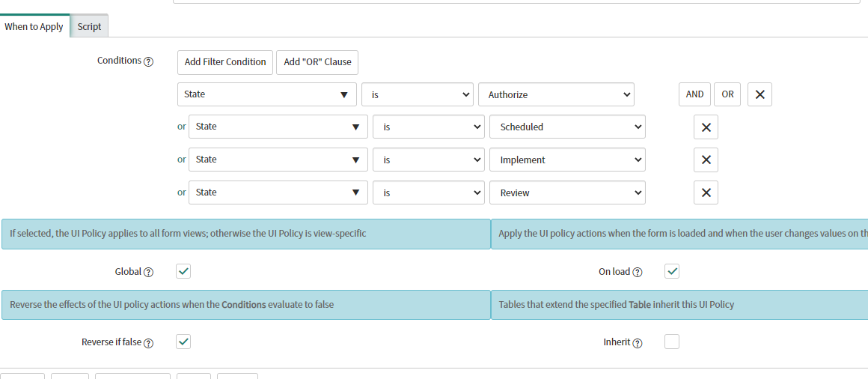Open the first State field selector
Viewport: 868px width, 379px height.
pyautogui.click(x=267, y=94)
